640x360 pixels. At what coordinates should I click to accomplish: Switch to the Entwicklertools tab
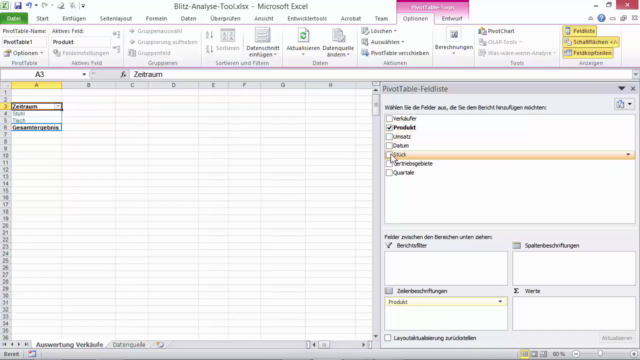[x=307, y=18]
